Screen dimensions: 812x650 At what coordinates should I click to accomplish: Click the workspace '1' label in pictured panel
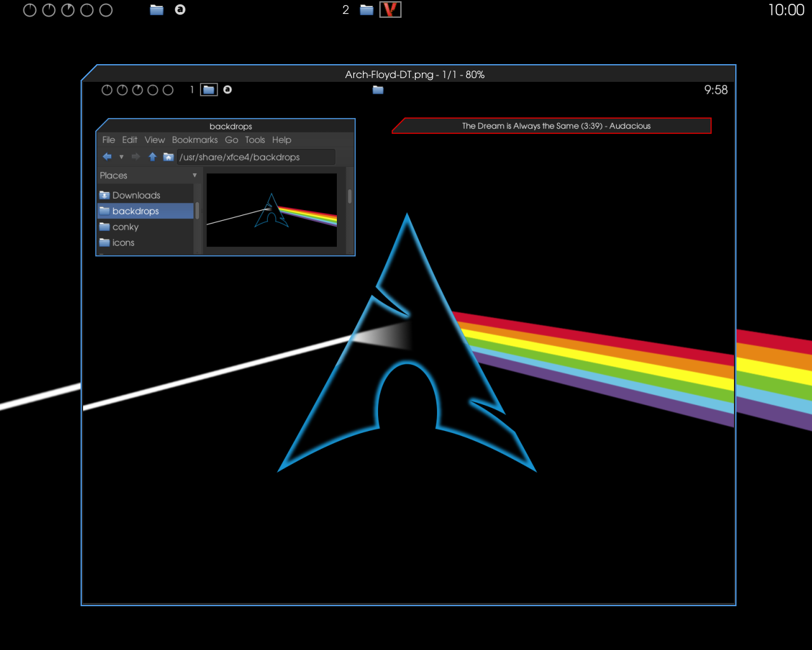pyautogui.click(x=192, y=90)
